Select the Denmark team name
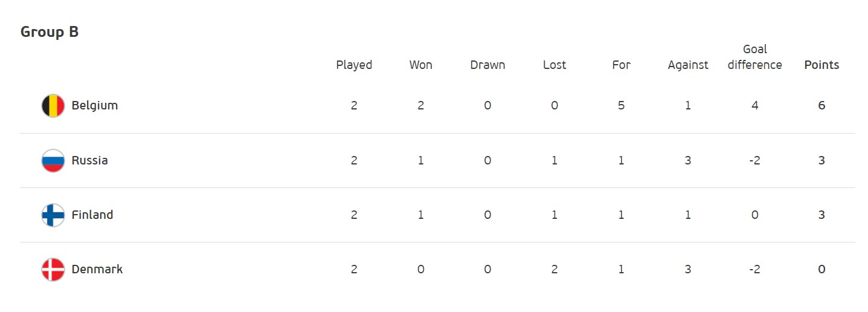 click(97, 269)
